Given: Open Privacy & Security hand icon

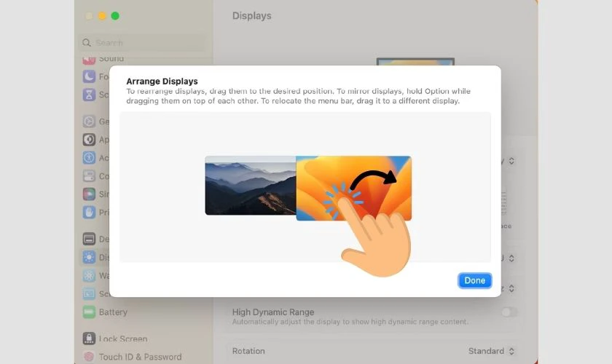Looking at the screenshot, I should pos(89,213).
